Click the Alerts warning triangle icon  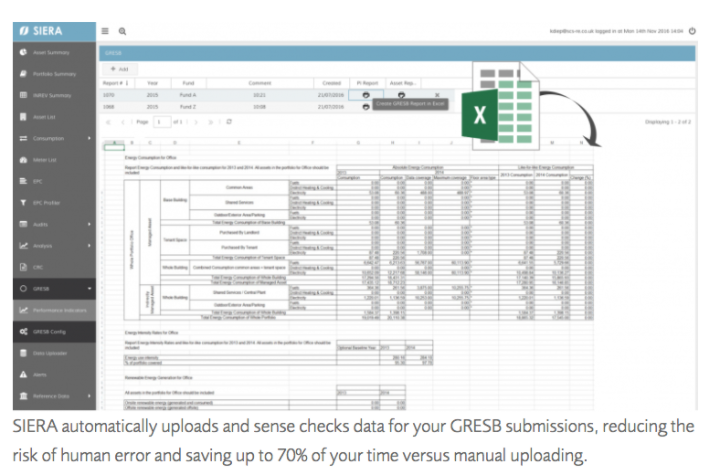click(x=23, y=375)
